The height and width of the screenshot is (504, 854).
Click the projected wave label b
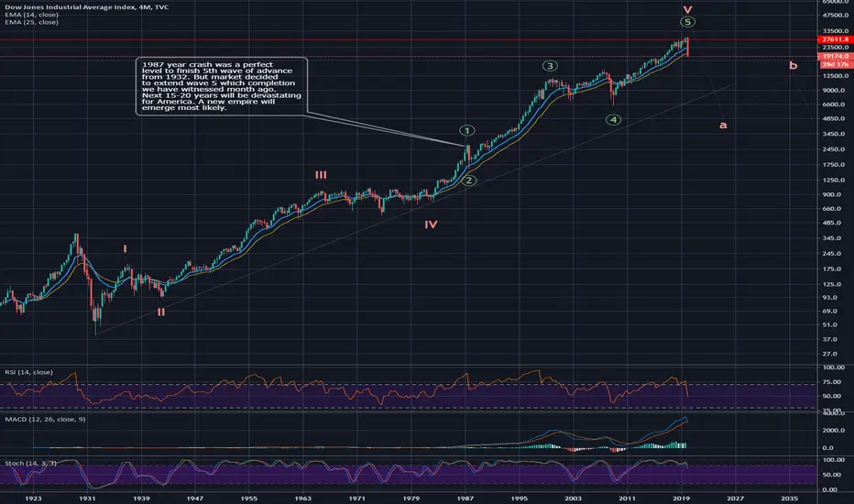point(794,65)
